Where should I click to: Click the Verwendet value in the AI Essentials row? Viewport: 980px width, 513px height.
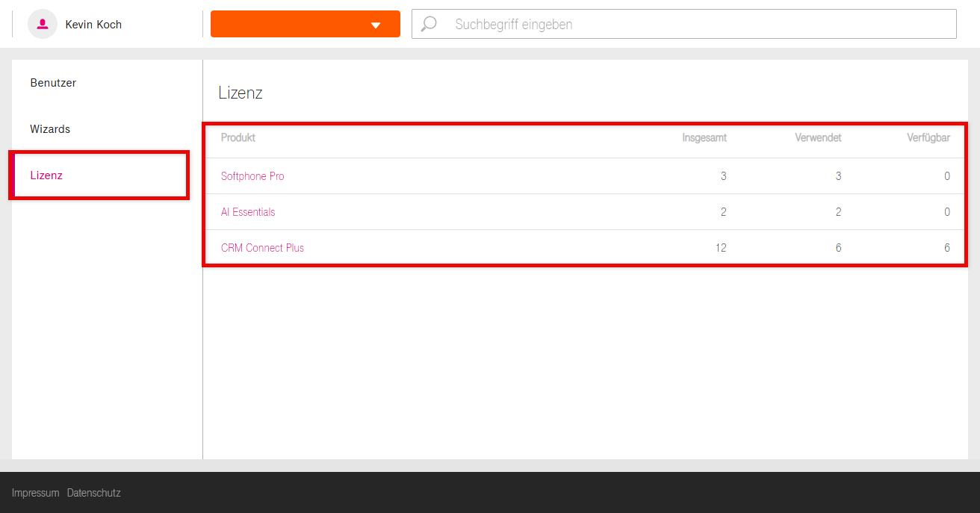[838, 212]
